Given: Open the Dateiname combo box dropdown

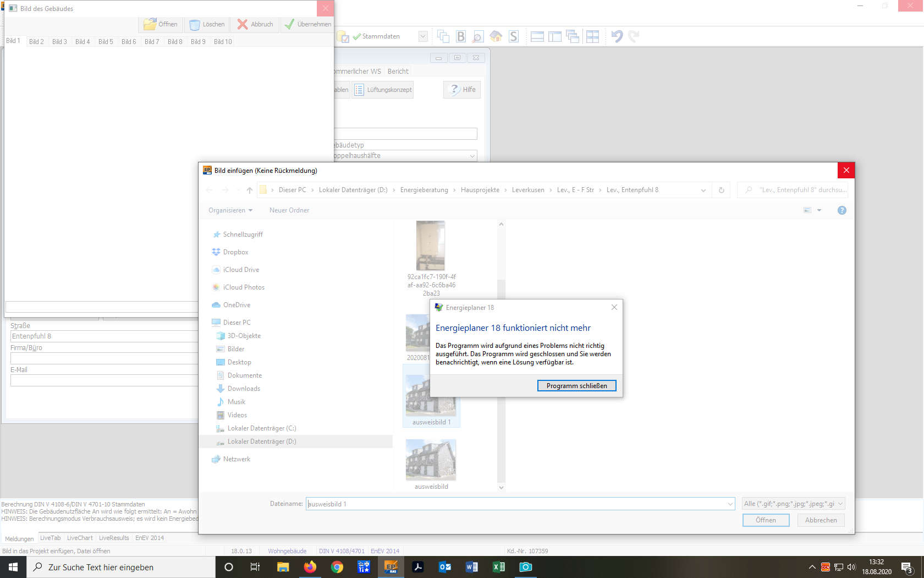Looking at the screenshot, I should click(730, 504).
